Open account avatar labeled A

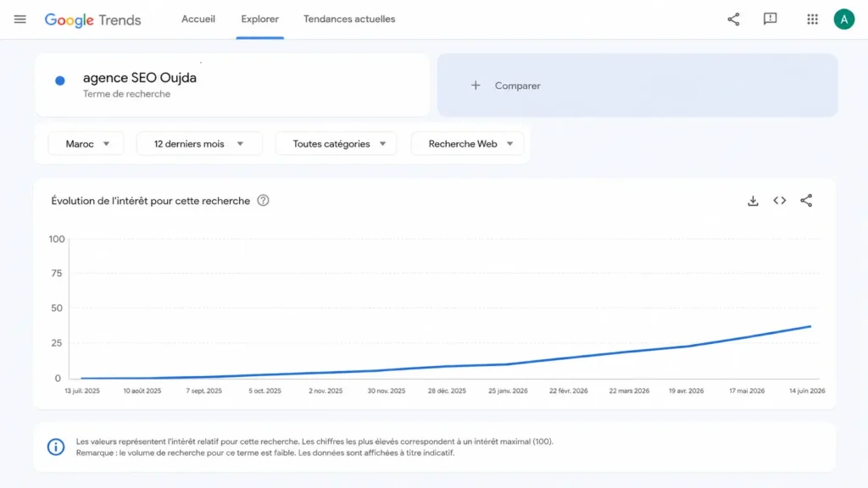coord(843,19)
